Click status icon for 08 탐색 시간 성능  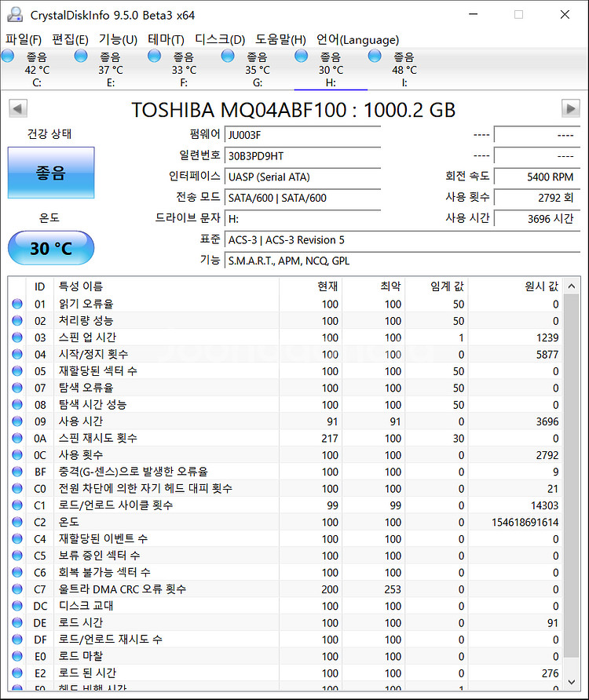point(17,404)
